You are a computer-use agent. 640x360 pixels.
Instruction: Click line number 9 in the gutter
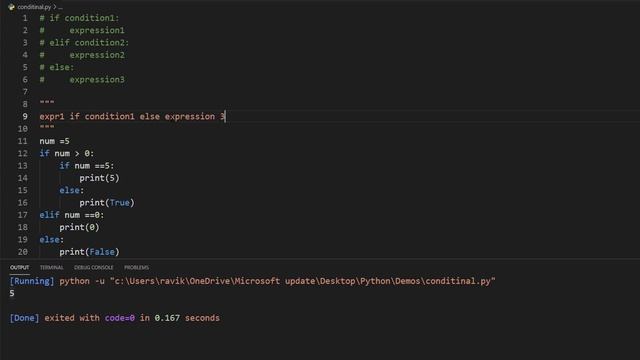(25, 116)
